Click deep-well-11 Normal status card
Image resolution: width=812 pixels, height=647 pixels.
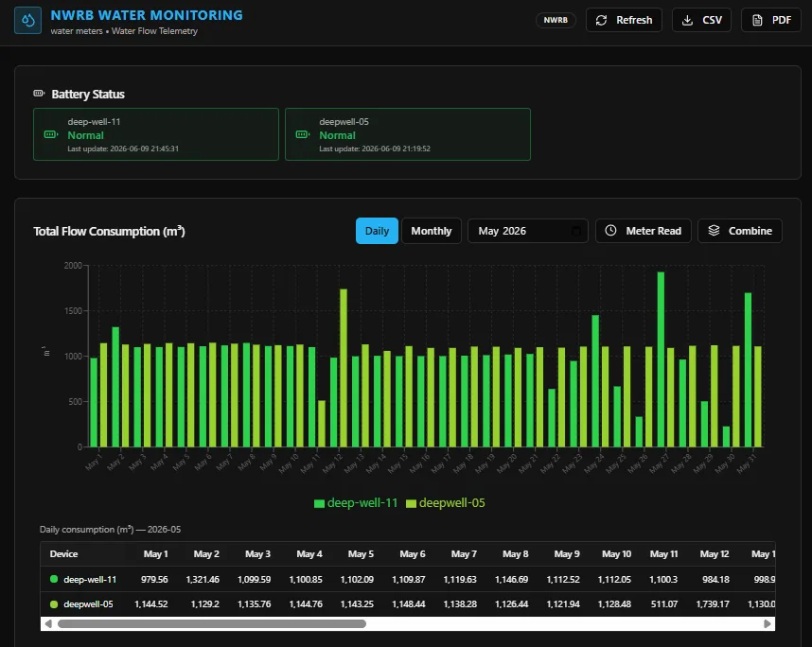[x=156, y=134]
